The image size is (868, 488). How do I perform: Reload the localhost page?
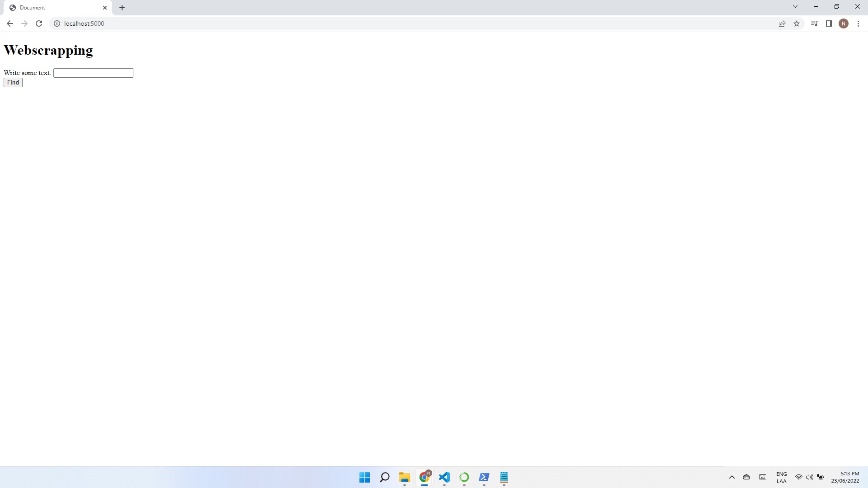pyautogui.click(x=39, y=23)
